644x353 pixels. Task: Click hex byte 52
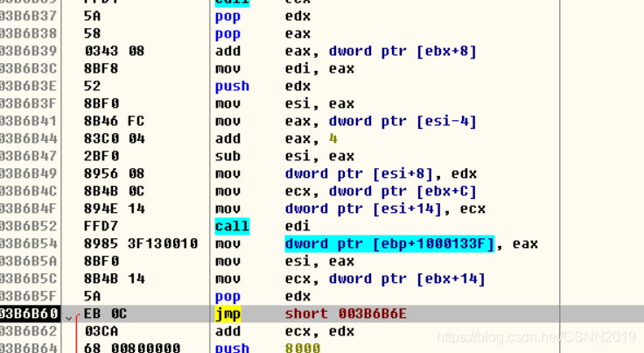click(92, 86)
